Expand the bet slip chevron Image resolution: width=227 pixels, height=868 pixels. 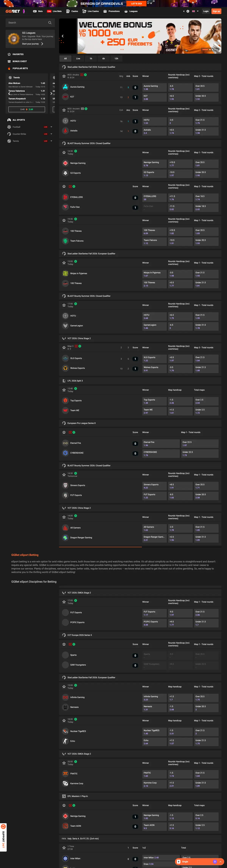pyautogui.click(x=221, y=862)
